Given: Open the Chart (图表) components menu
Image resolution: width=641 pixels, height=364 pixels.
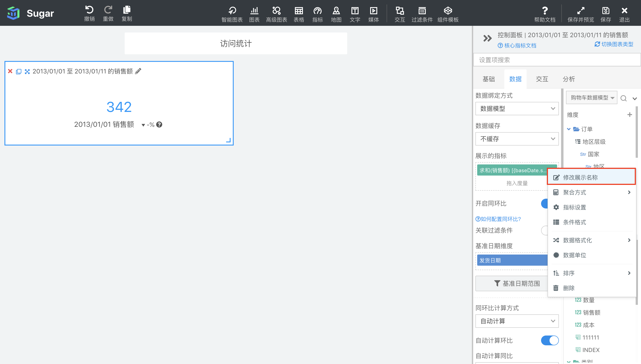Looking at the screenshot, I should point(254,14).
